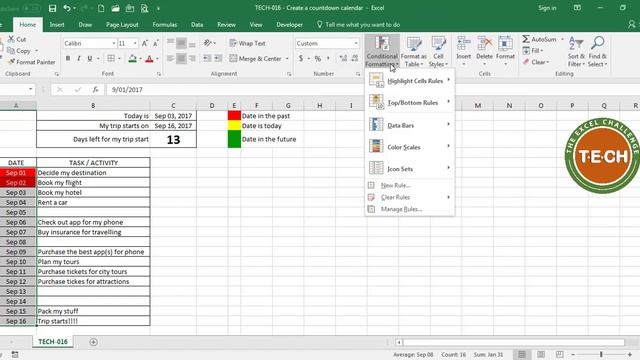Switch to the Insert ribbon tab
Viewport: 640px width, 360px height.
57,24
